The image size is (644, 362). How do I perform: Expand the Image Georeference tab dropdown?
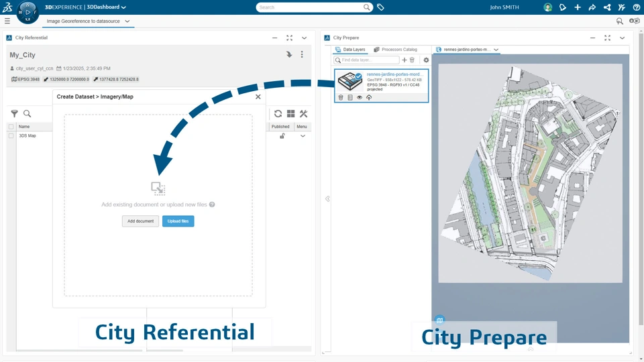coord(127,21)
